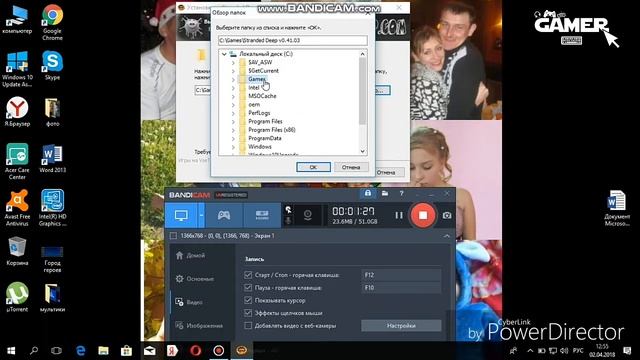
Task: Toggle Пауза hotkey checkbox
Action: pyautogui.click(x=248, y=287)
